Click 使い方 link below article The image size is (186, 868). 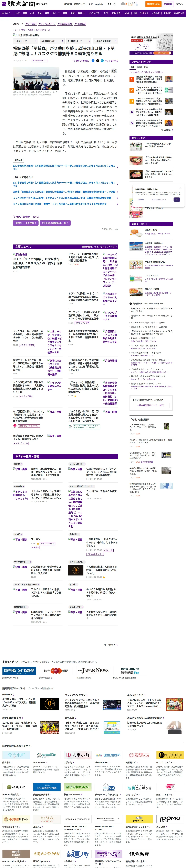click(36, 217)
